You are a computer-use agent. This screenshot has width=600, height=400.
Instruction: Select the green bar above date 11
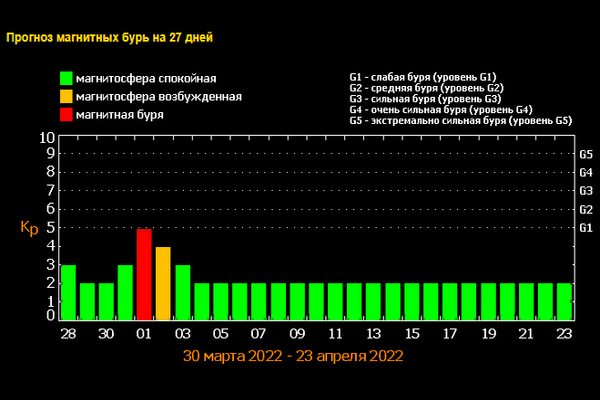pyautogui.click(x=335, y=302)
